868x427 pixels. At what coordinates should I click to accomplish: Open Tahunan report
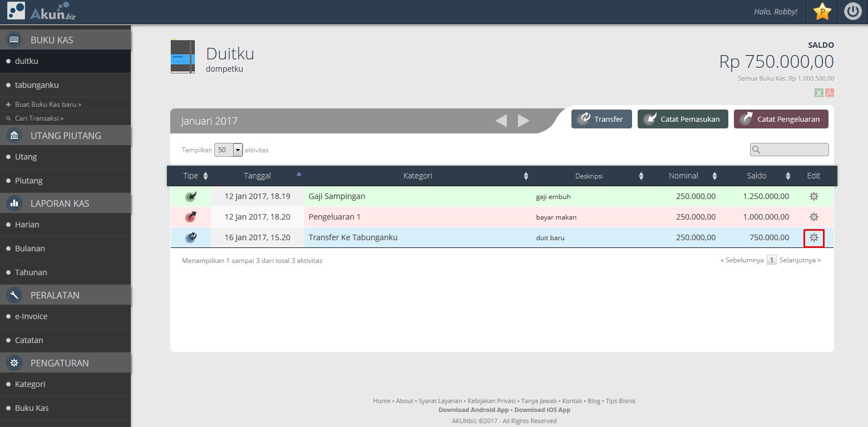click(65, 272)
